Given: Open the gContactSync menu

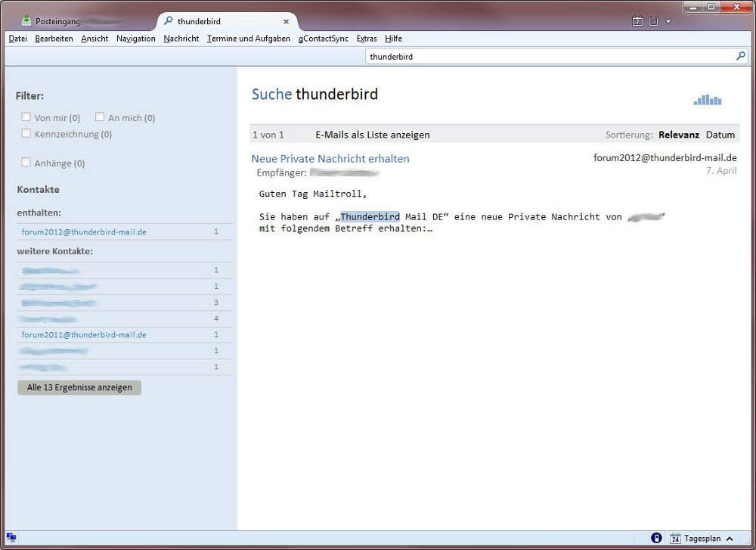Looking at the screenshot, I should [x=323, y=39].
